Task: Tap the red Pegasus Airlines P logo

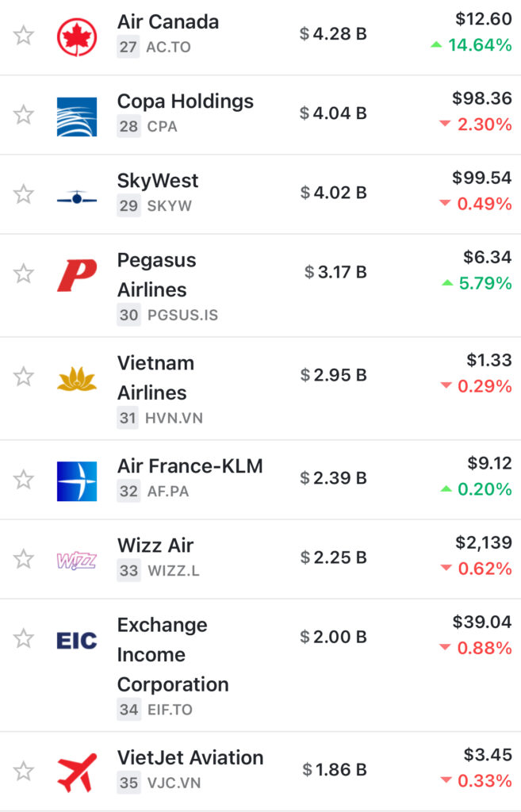Action: [x=77, y=275]
